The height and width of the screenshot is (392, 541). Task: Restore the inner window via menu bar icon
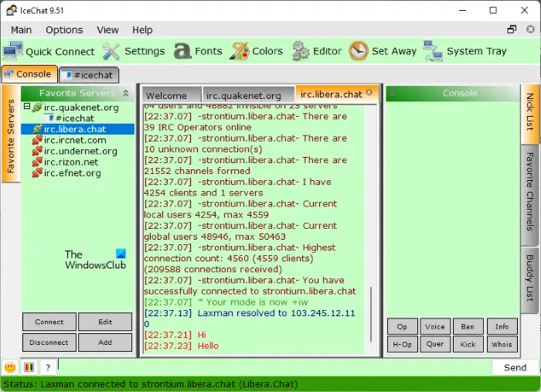tap(512, 29)
